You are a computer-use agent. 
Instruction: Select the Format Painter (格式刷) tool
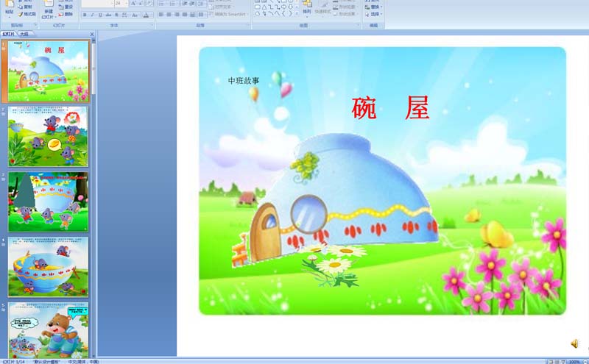click(27, 14)
